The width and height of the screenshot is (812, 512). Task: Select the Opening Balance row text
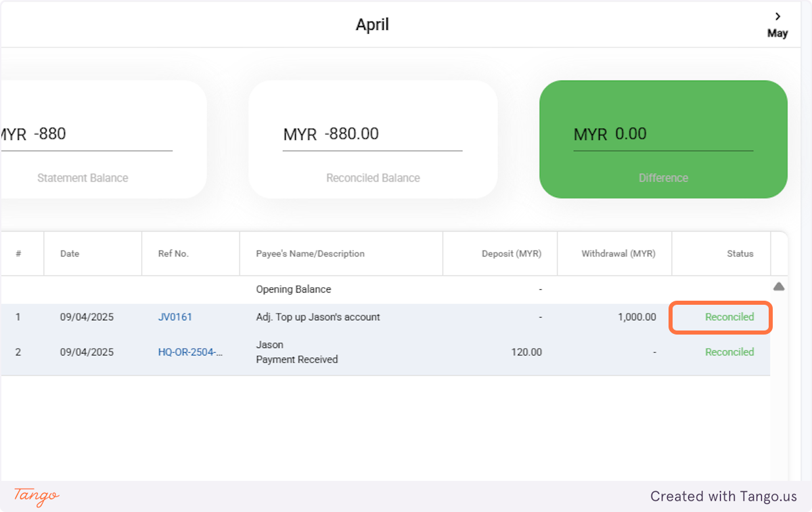coord(294,289)
